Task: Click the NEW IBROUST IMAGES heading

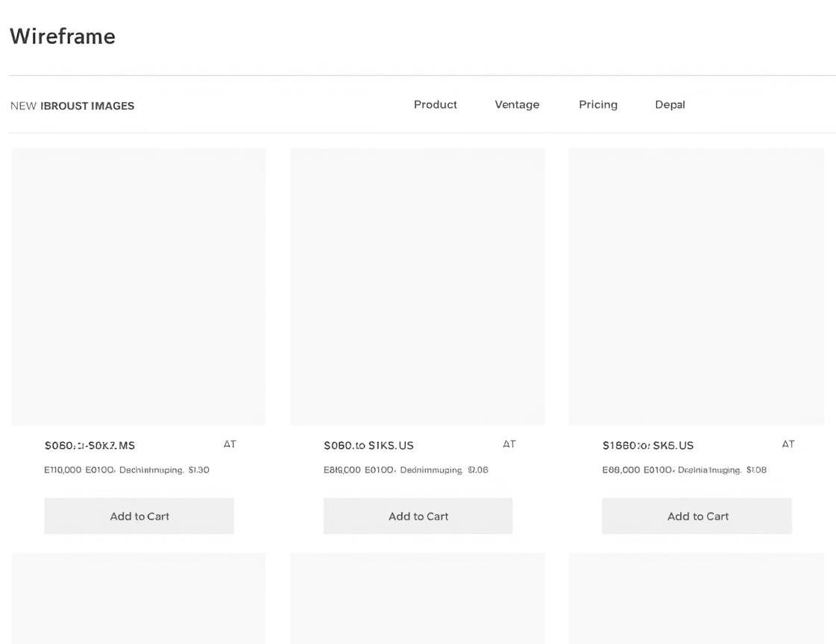Action: (72, 106)
